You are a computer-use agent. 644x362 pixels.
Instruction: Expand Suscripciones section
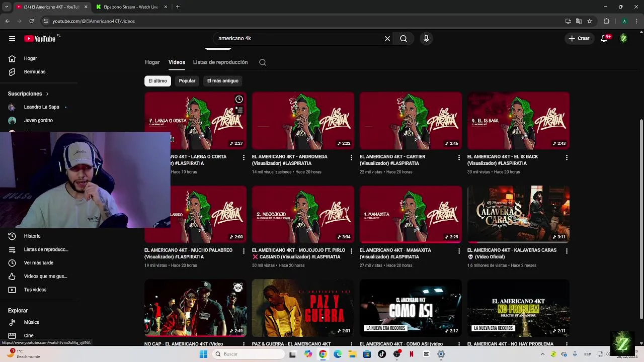pyautogui.click(x=28, y=94)
